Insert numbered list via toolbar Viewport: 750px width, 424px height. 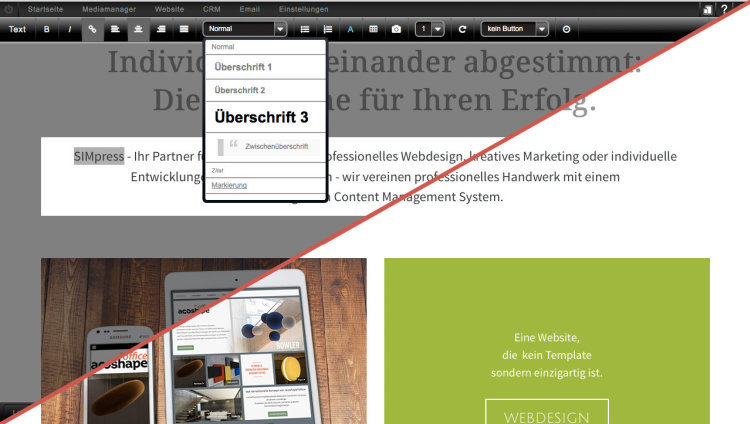click(x=327, y=29)
